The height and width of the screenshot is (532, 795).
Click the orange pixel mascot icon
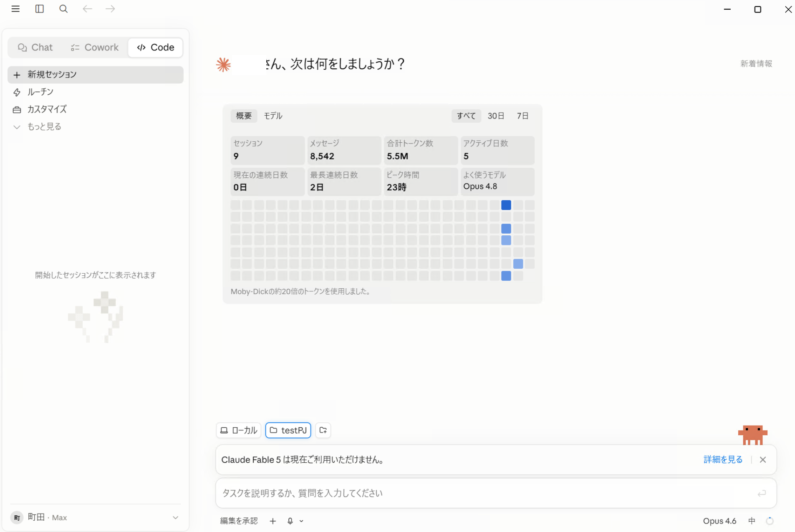(x=752, y=435)
